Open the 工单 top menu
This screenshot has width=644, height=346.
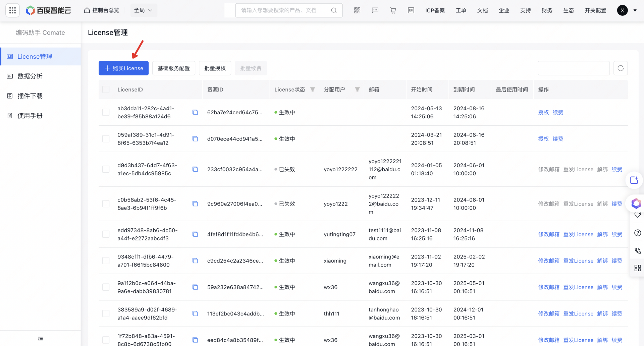pos(461,10)
